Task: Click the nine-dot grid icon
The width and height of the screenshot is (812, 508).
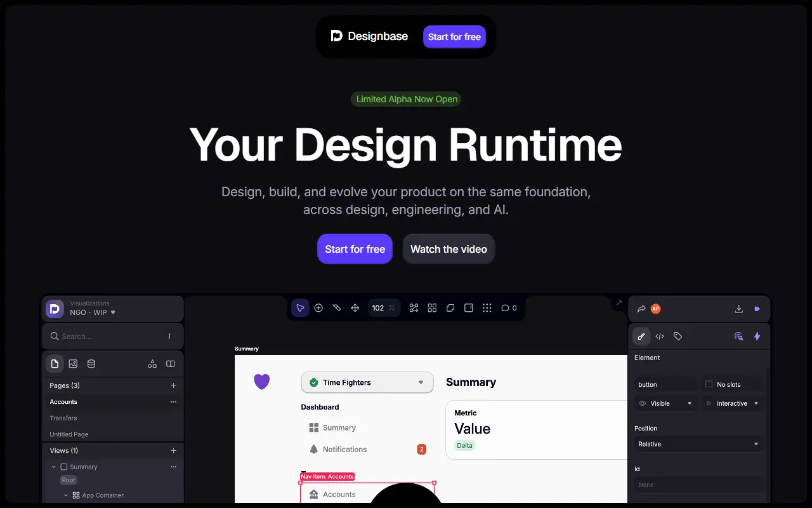Action: tap(487, 308)
